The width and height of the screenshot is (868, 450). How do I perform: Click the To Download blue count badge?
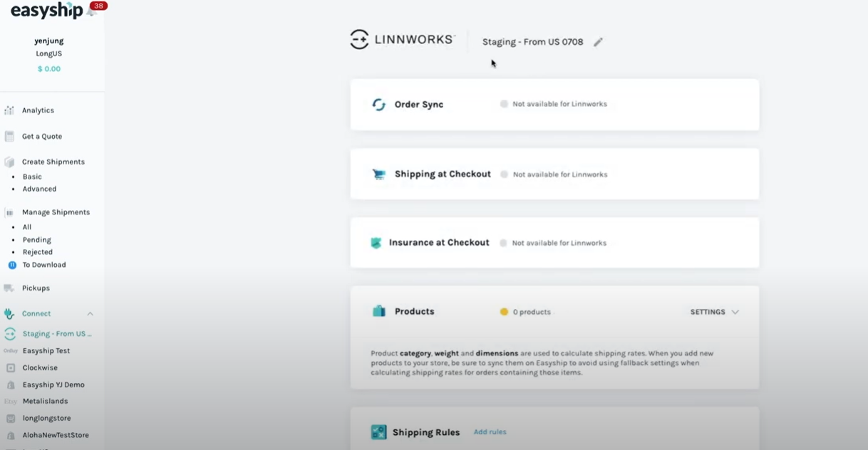(12, 265)
